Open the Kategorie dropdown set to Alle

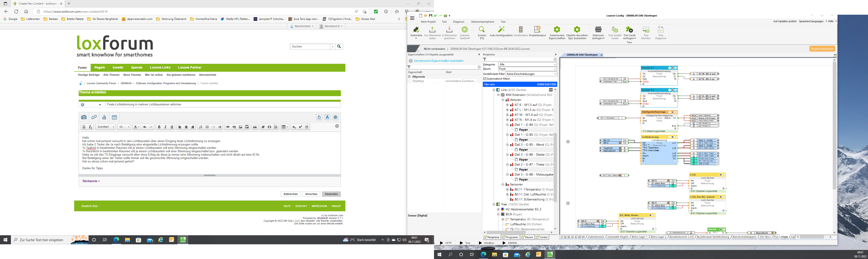527,64
